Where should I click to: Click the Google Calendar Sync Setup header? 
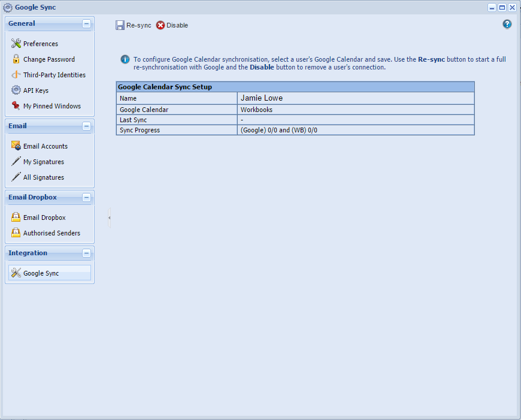[295, 87]
